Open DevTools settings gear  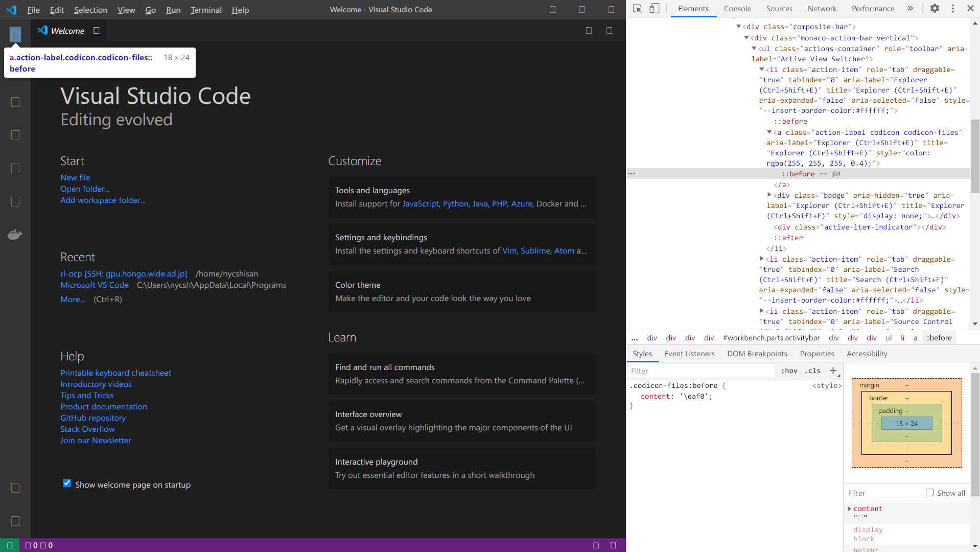(934, 8)
